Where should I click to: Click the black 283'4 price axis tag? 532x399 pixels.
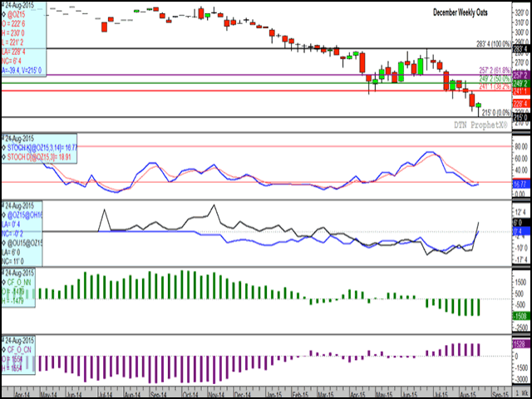[521, 49]
